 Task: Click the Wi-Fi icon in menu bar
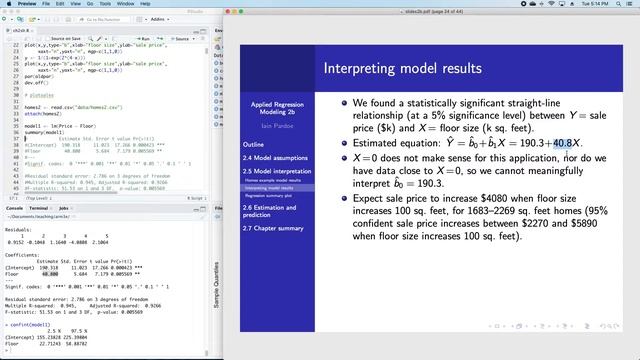tap(551, 4)
